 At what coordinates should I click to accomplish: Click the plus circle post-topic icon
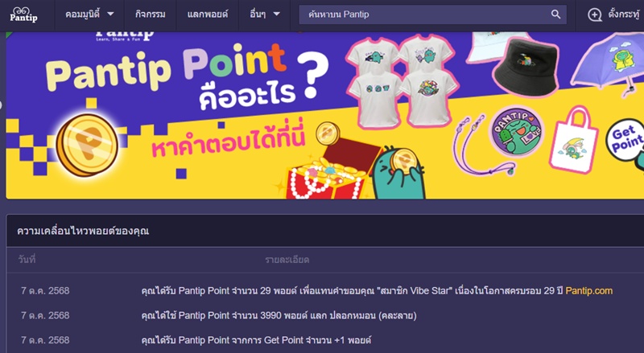click(595, 14)
